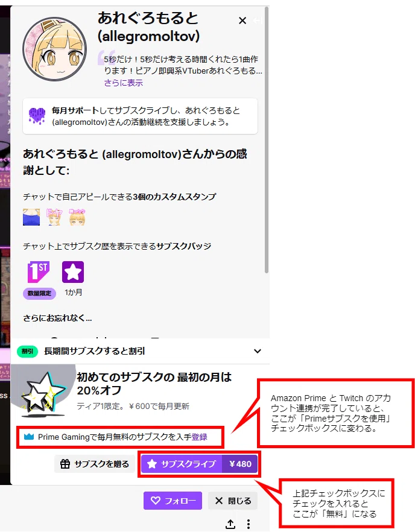
Task: Click the 登録 link for Prime Gaming
Action: tap(200, 437)
